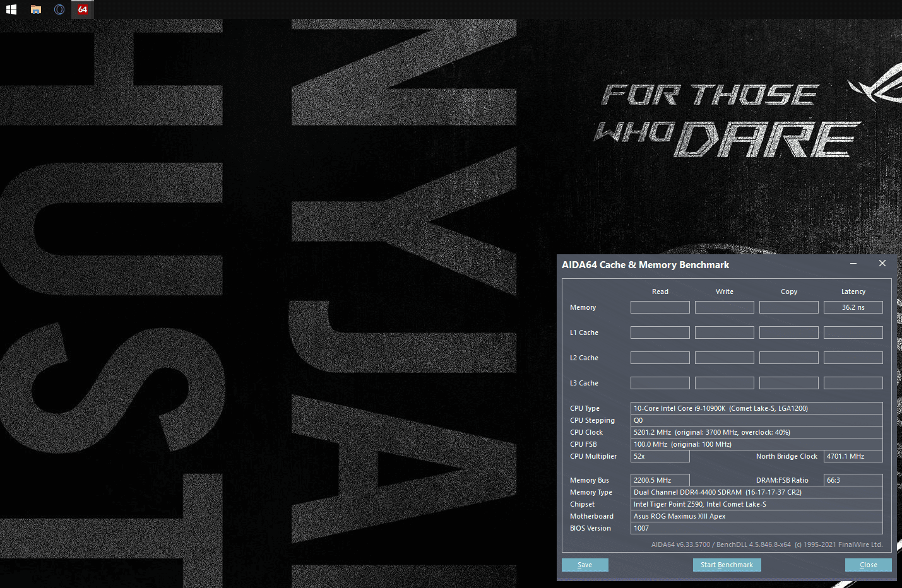Click the L2 Cache Latency field

tap(853, 358)
